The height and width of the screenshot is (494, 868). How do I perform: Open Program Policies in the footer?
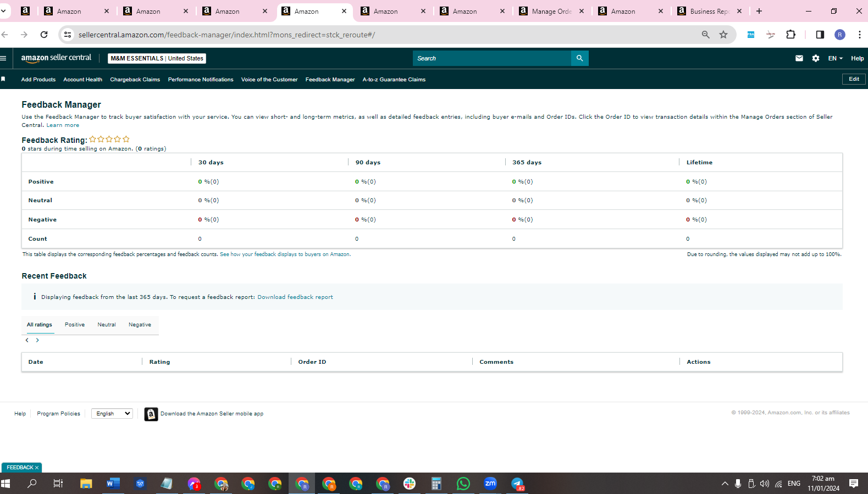(x=58, y=414)
